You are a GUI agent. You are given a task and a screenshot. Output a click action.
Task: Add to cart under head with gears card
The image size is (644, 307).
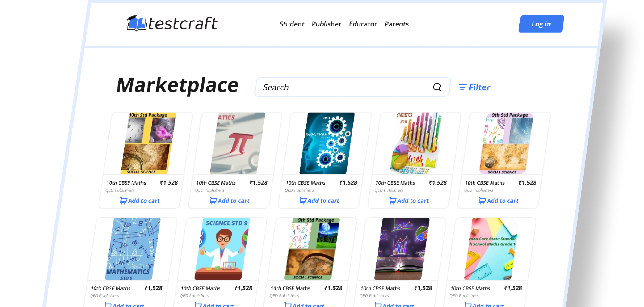(x=319, y=200)
